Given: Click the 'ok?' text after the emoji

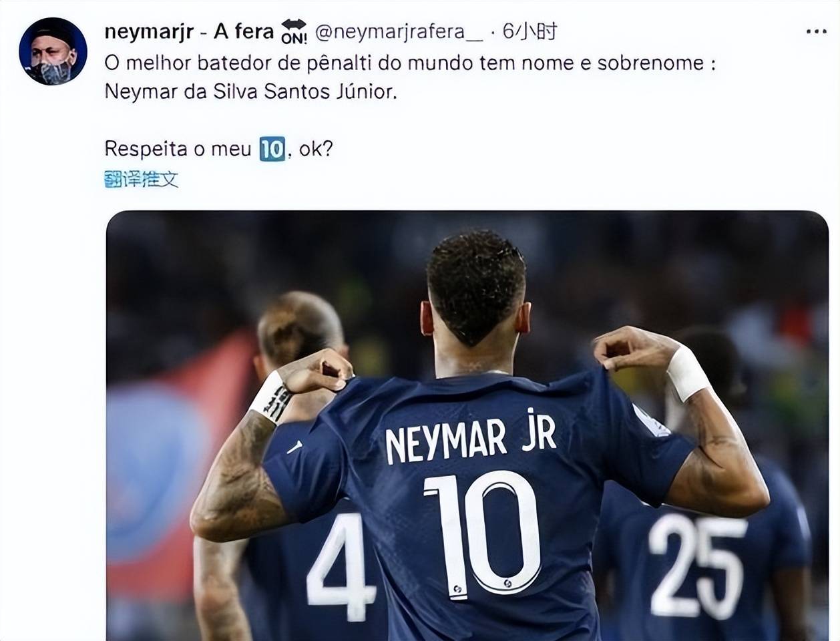Looking at the screenshot, I should pyautogui.click(x=315, y=148).
